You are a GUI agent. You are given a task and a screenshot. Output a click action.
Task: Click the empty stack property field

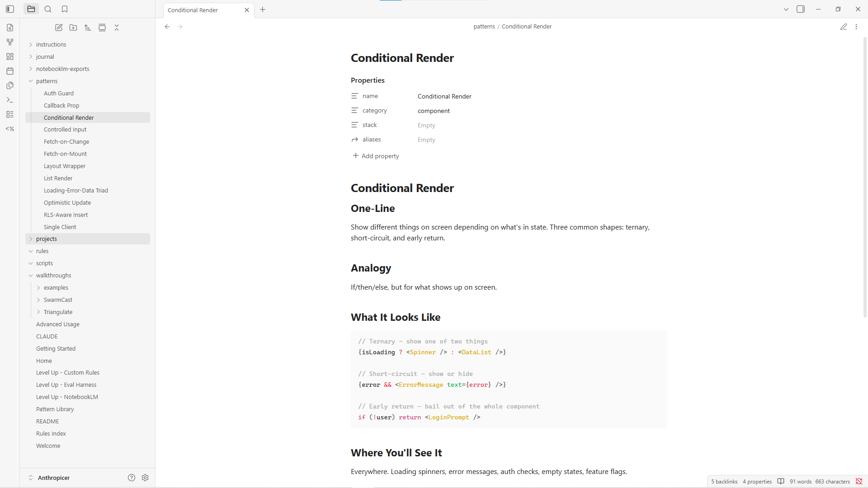click(426, 125)
